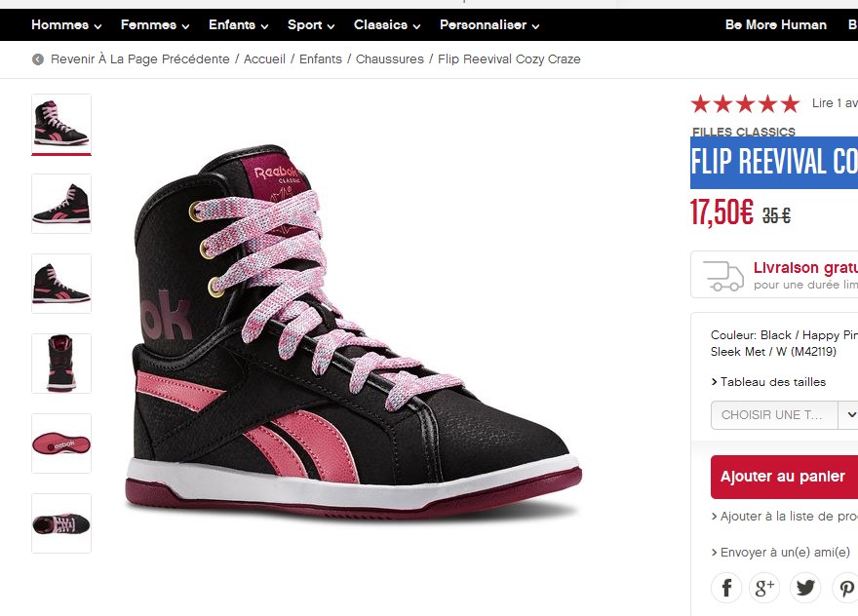
Task: Click the Twitter bird icon
Action: click(805, 588)
